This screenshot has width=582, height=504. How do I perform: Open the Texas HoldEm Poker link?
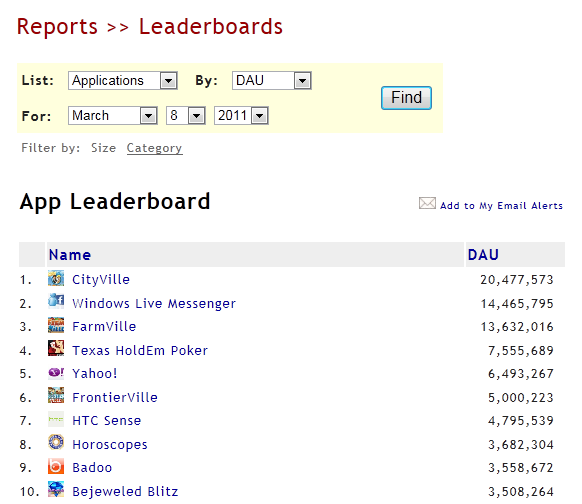point(140,350)
